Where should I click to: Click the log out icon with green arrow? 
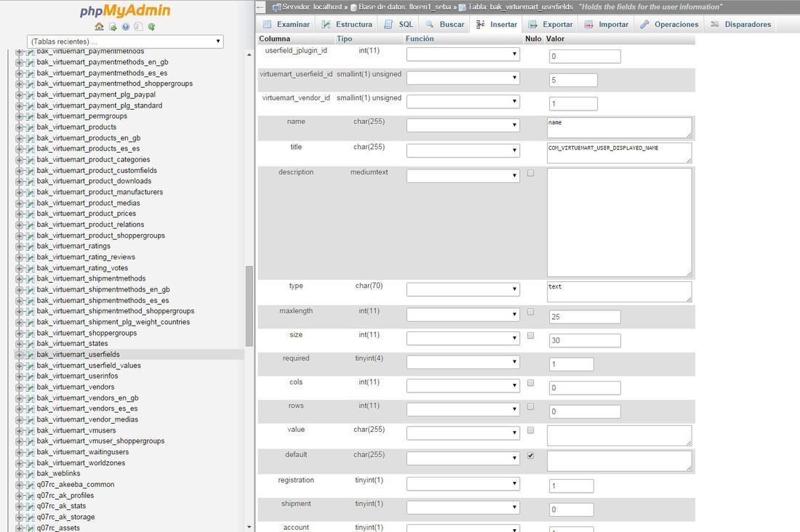(113, 27)
